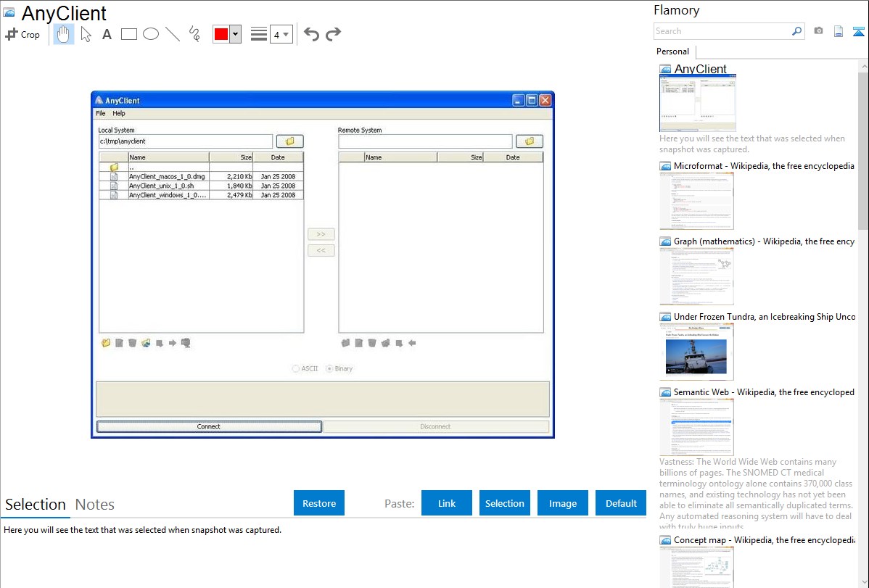The height and width of the screenshot is (588, 869).
Task: Select the straight line tool
Action: pyautogui.click(x=173, y=34)
